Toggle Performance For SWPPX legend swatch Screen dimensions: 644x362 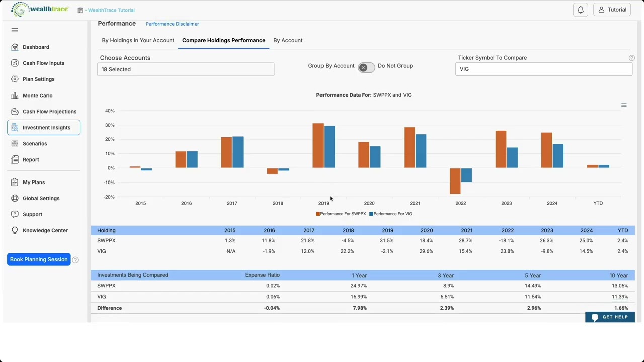click(x=318, y=214)
